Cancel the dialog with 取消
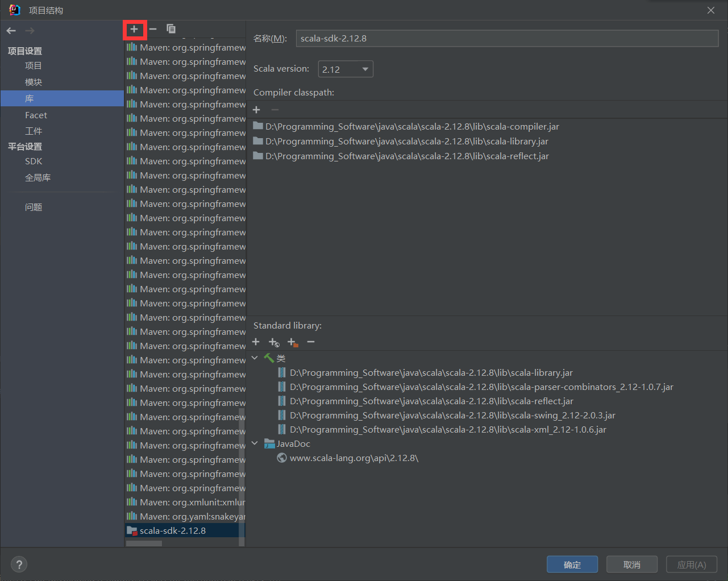This screenshot has height=581, width=728. [x=632, y=565]
